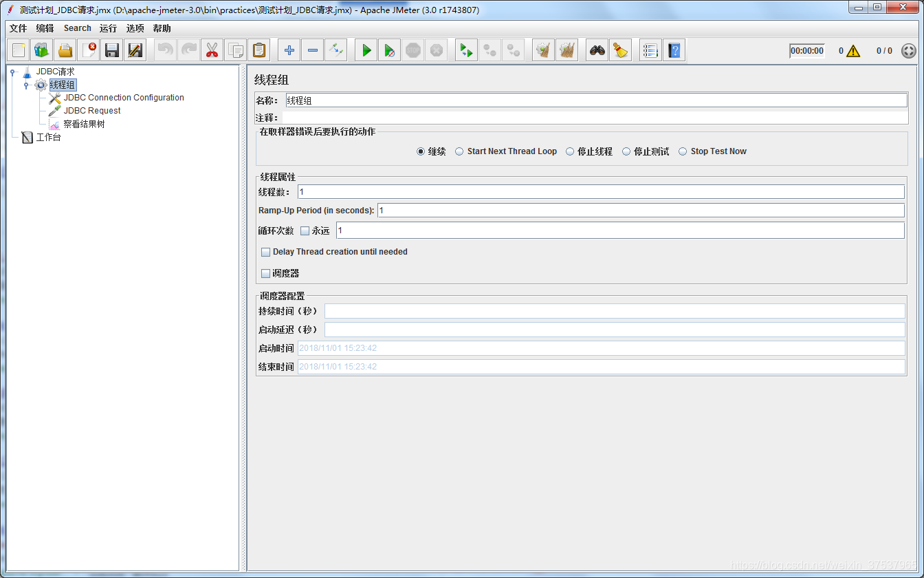Image resolution: width=924 pixels, height=578 pixels.
Task: Open the 编辑 menu
Action: point(45,28)
